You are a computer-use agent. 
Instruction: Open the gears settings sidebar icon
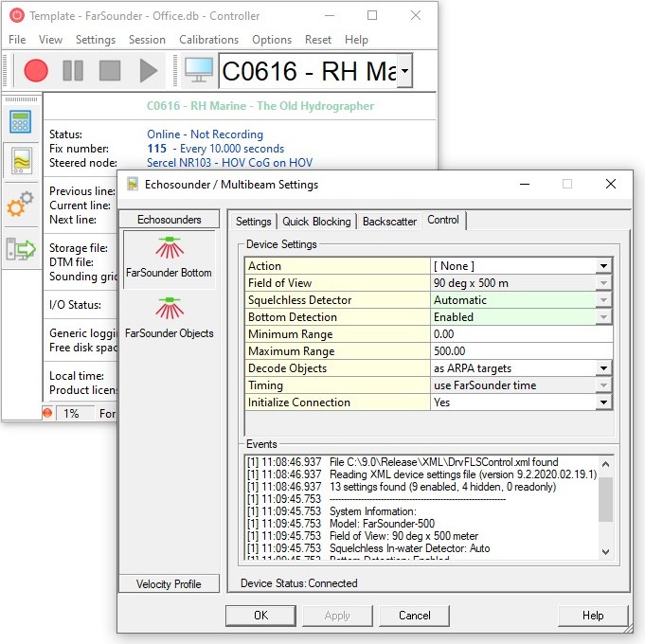click(x=20, y=205)
